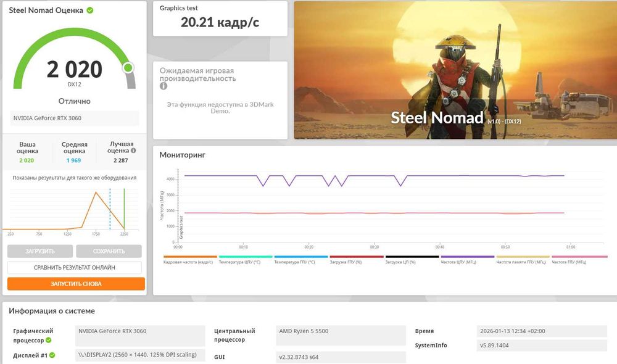Screen dimensions: 617x364
Task: Click the DISPLAY2 2560 × 1440 field
Action: [140, 355]
